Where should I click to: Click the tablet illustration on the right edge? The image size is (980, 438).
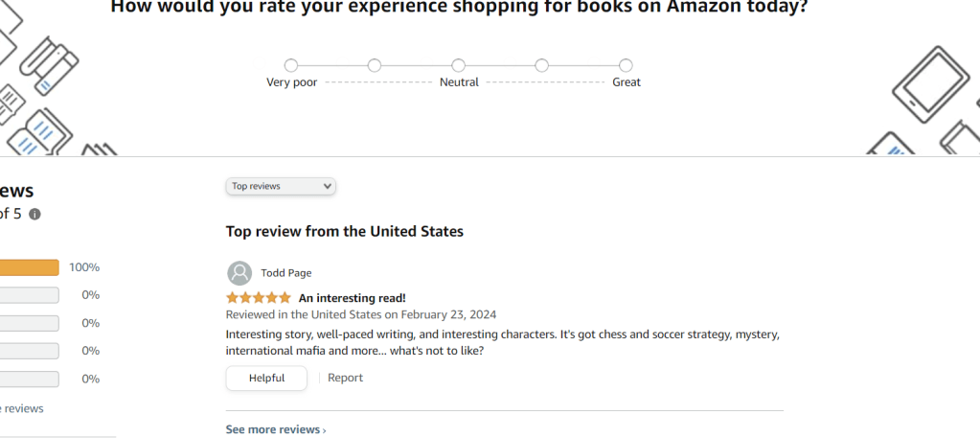924,81
